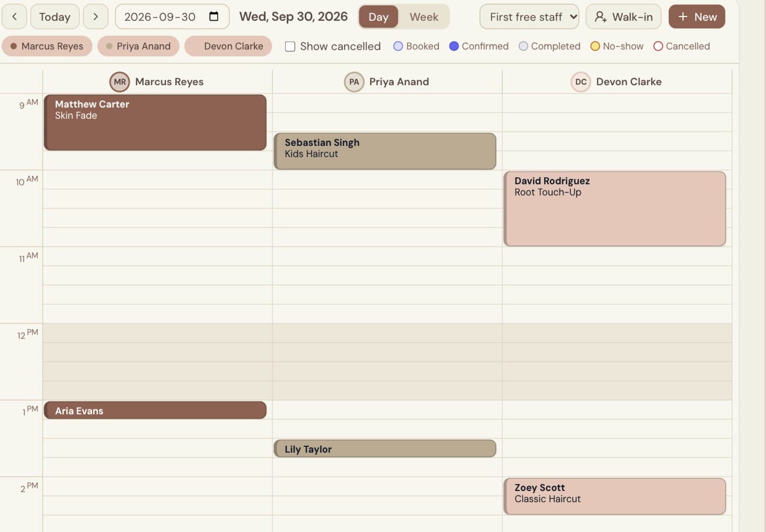Switch to Day view tab

point(378,17)
